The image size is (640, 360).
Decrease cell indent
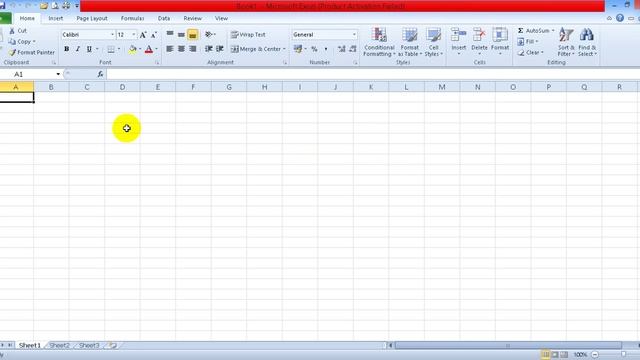click(209, 49)
